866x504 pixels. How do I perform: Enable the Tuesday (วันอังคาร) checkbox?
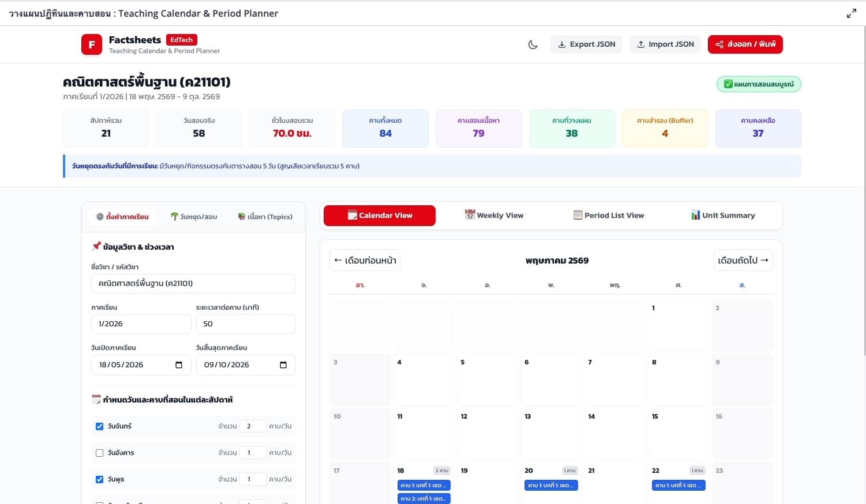click(99, 453)
